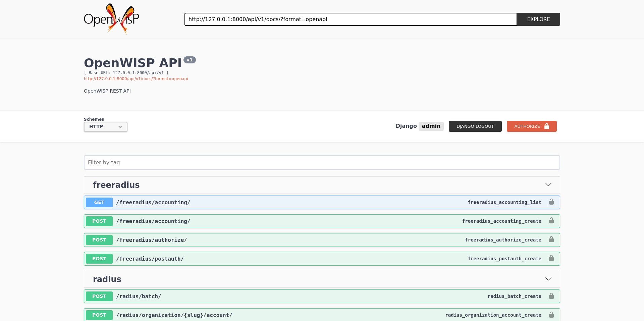
Task: Click the lock icon on freeradius_accounting_create row
Action: click(551, 221)
